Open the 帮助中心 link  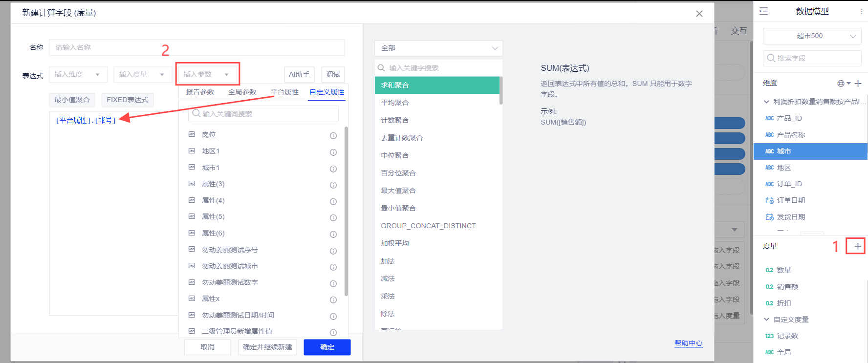[688, 343]
